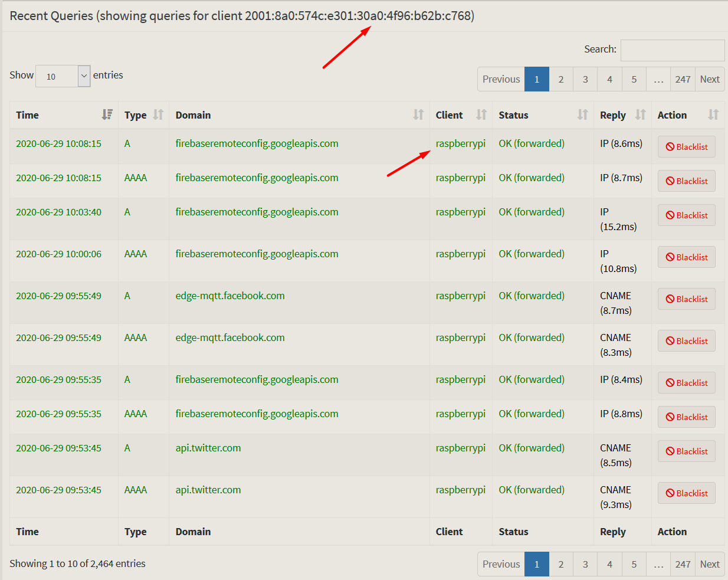Viewport: 728px width, 580px height.
Task: Click reply IP (8.8ms) cell
Action: coord(621,414)
